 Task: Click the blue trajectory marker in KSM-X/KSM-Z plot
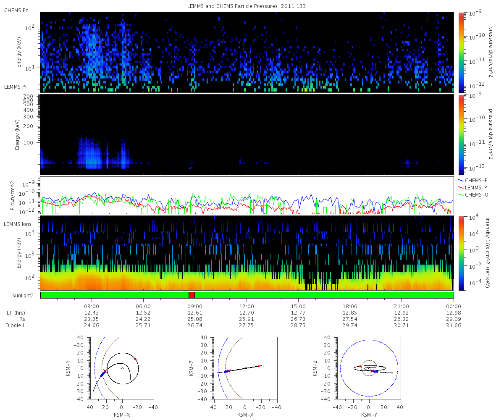click(x=226, y=371)
